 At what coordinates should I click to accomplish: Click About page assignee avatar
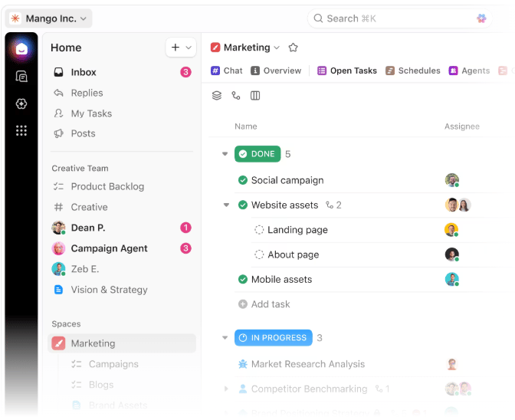[x=452, y=254]
